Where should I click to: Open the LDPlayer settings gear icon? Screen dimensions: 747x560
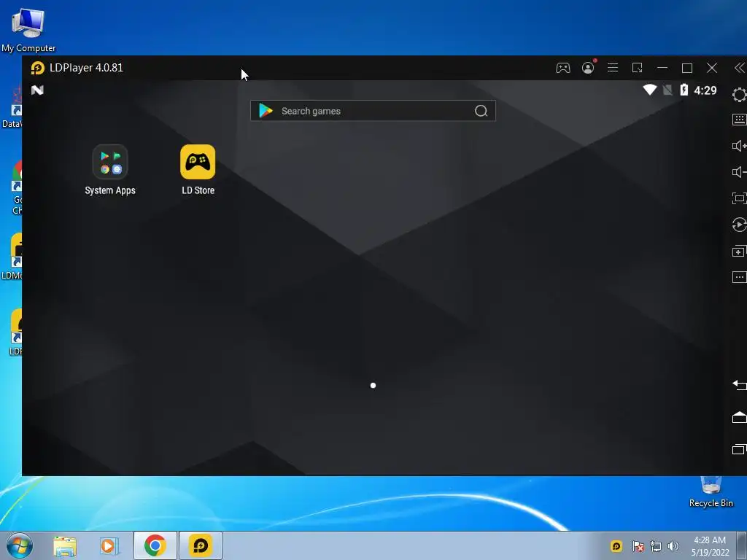click(740, 94)
